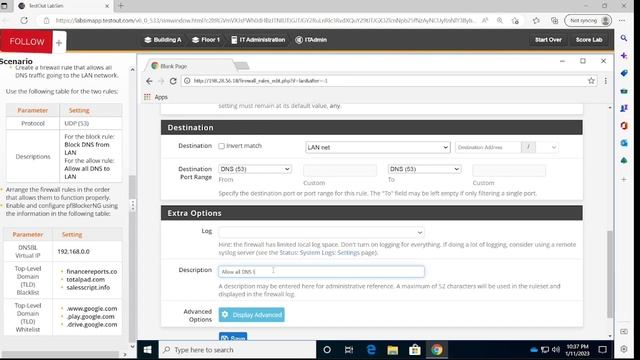The height and width of the screenshot is (360, 640).
Task: Click the Description text field
Action: [x=321, y=271]
